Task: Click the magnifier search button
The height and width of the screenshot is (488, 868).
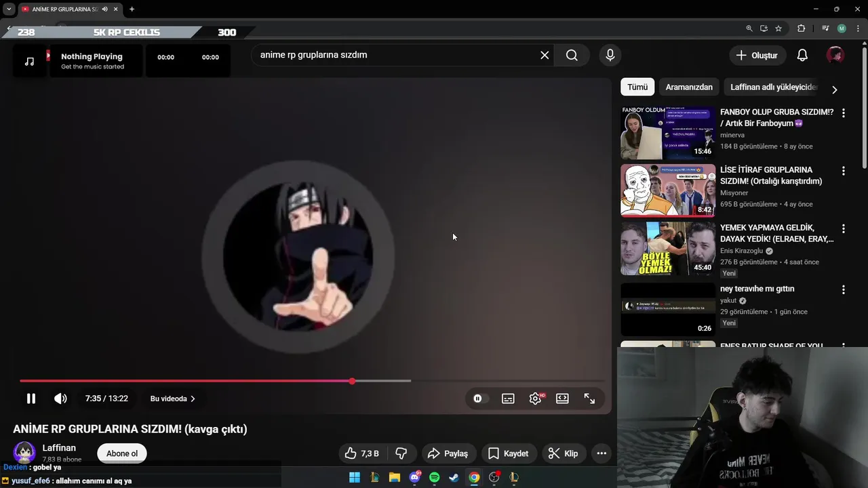Action: tap(572, 55)
